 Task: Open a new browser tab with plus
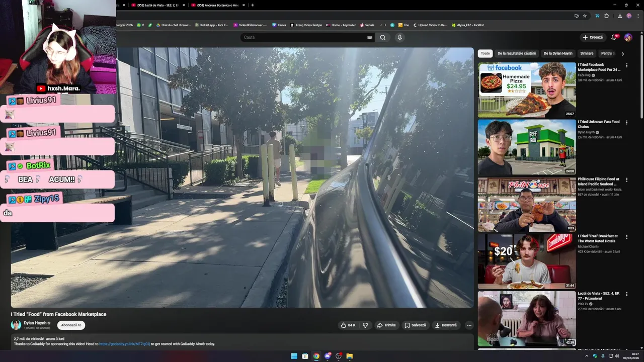253,5
